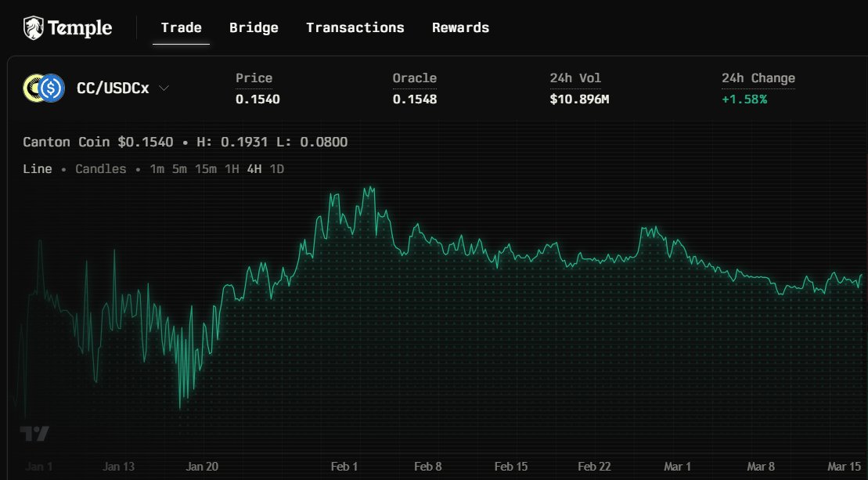This screenshot has height=480, width=868.
Task: Click the Feb 22 date axis label
Action: click(594, 466)
